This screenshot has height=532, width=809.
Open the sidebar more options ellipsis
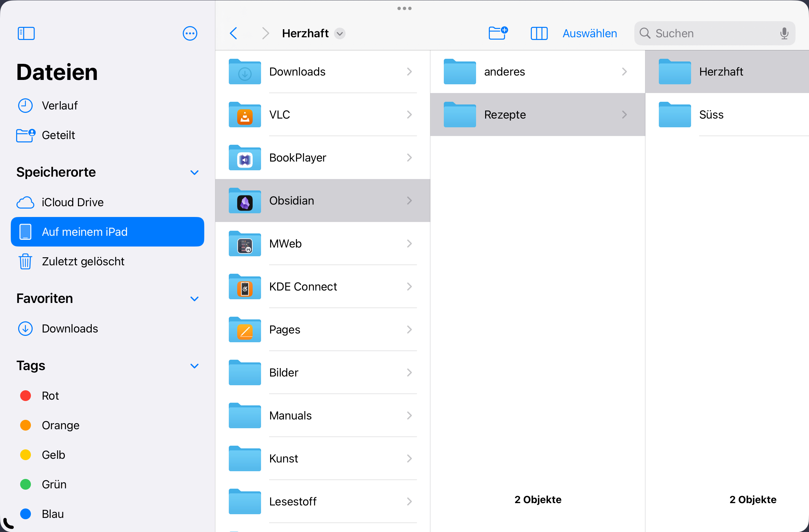coord(190,33)
